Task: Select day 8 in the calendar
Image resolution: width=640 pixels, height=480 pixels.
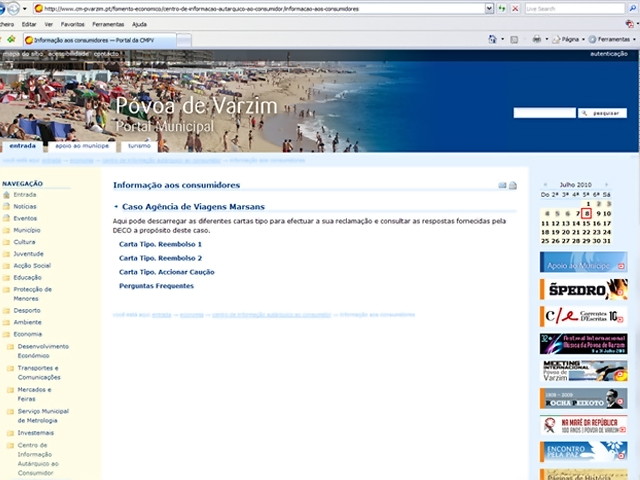Action: pyautogui.click(x=587, y=213)
